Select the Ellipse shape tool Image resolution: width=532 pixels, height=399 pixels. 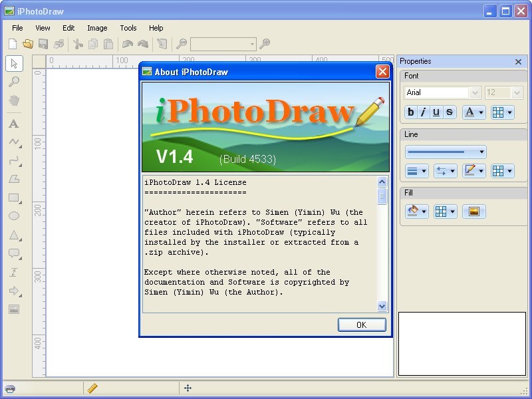pos(15,216)
